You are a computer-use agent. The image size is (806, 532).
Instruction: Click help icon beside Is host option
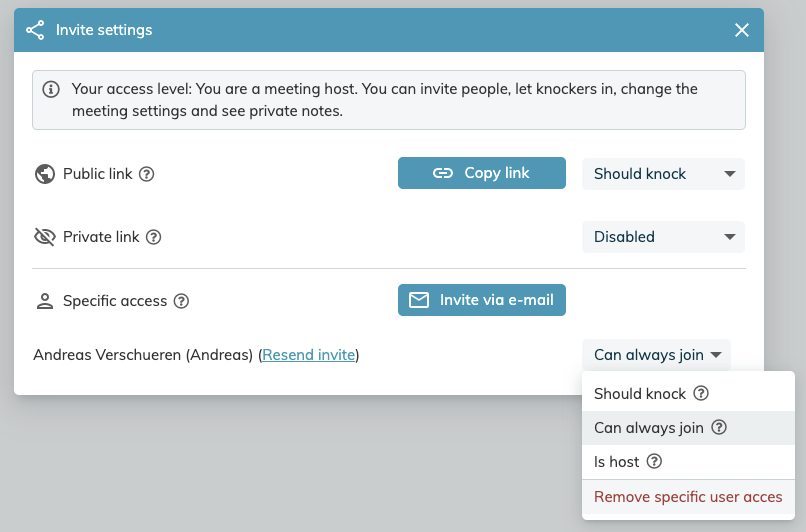[654, 461]
